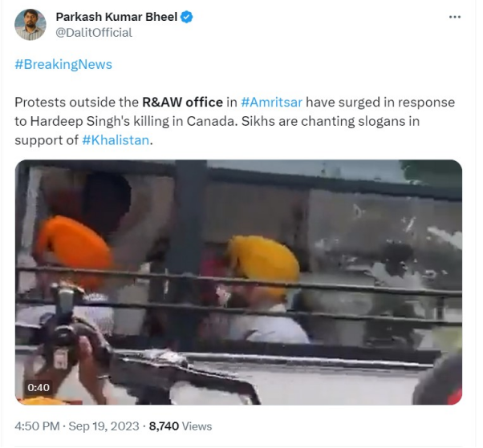Click the 8,740 Views count
The height and width of the screenshot is (448, 483).
[x=181, y=426]
